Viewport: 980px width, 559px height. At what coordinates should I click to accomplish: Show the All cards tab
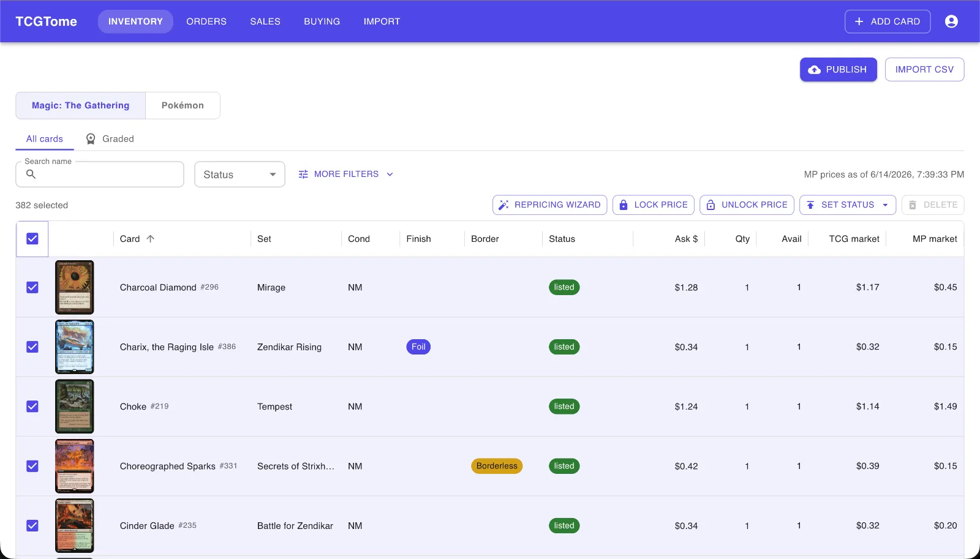tap(45, 139)
